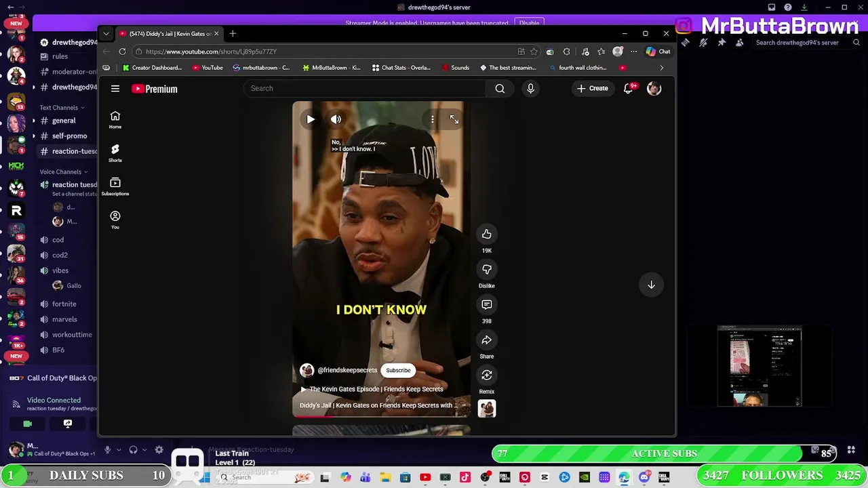Search drewthegod94's server field
Image resolution: width=868 pixels, height=488 pixels.
(x=807, y=43)
